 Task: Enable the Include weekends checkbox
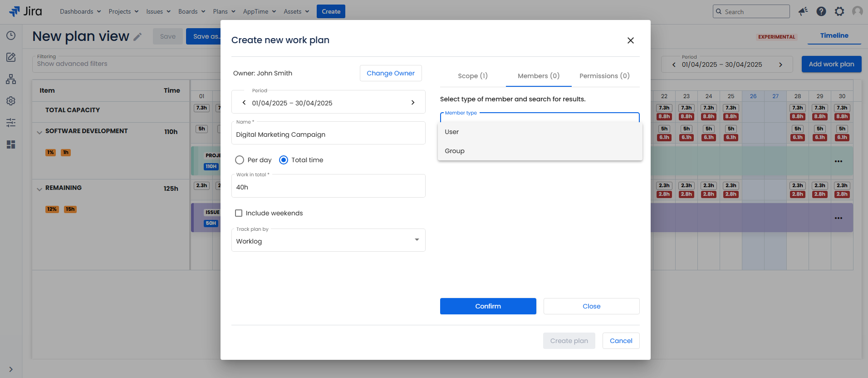(x=239, y=213)
